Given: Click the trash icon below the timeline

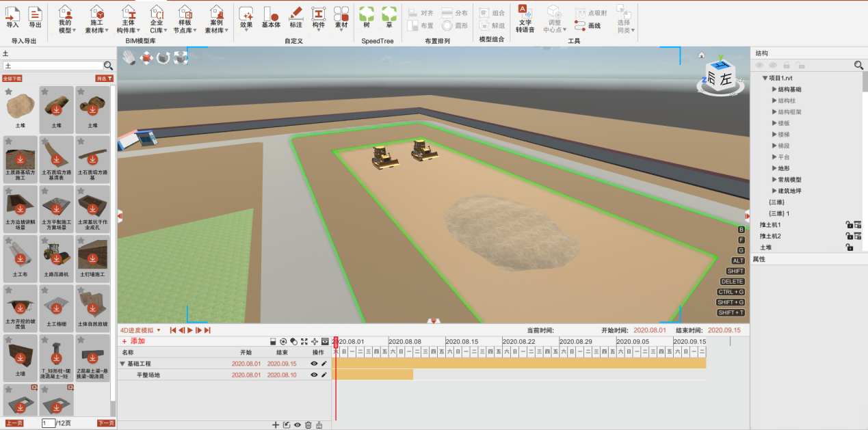Looking at the screenshot, I should 308,425.
